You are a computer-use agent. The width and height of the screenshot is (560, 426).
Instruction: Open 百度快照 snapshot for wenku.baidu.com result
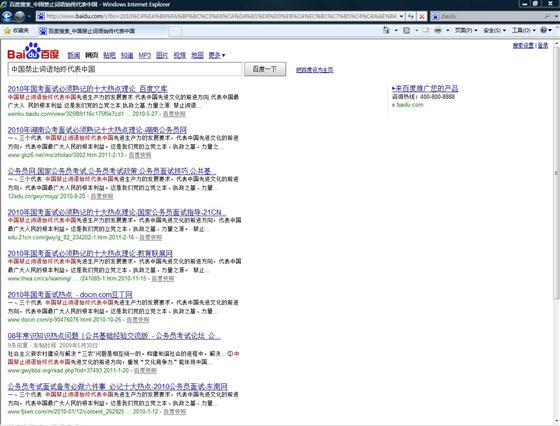pyautogui.click(x=174, y=114)
